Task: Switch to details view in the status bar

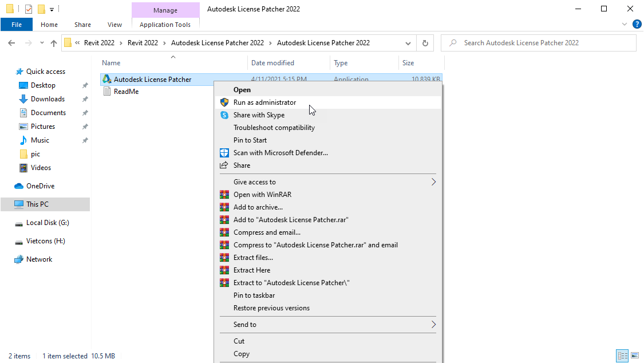Action: click(x=623, y=356)
